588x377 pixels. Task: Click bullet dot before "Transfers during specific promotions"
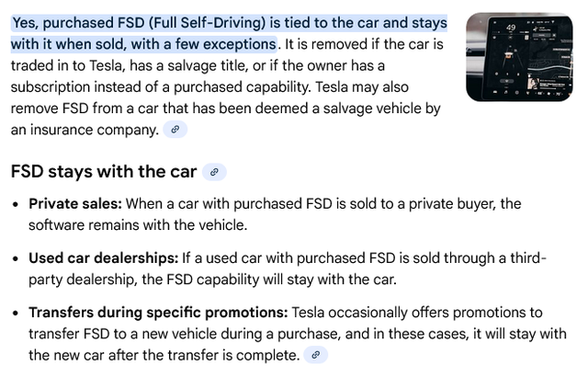(16, 313)
